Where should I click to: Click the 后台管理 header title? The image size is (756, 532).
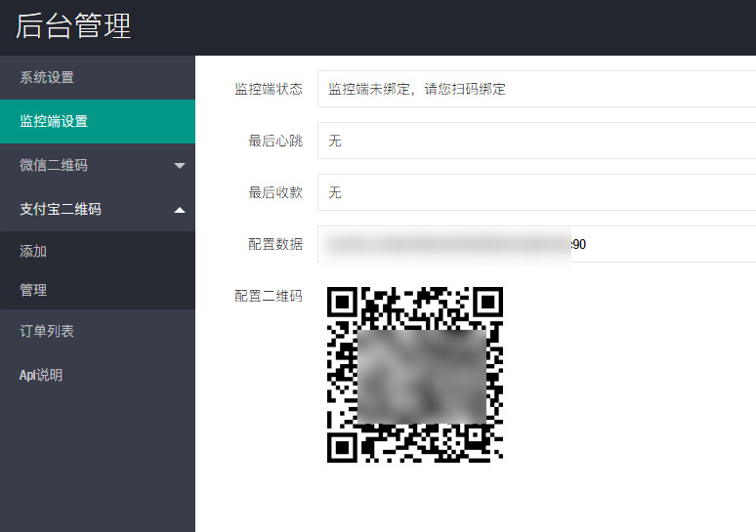click(73, 26)
